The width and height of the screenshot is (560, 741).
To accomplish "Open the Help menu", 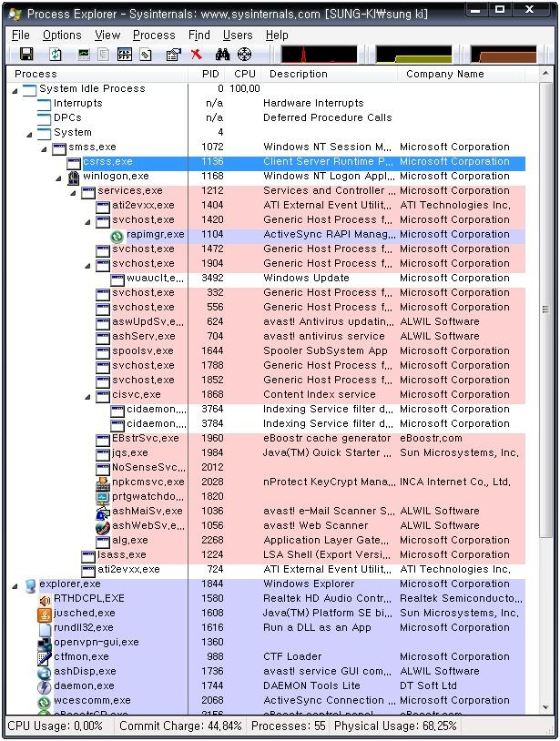I will click(x=277, y=35).
